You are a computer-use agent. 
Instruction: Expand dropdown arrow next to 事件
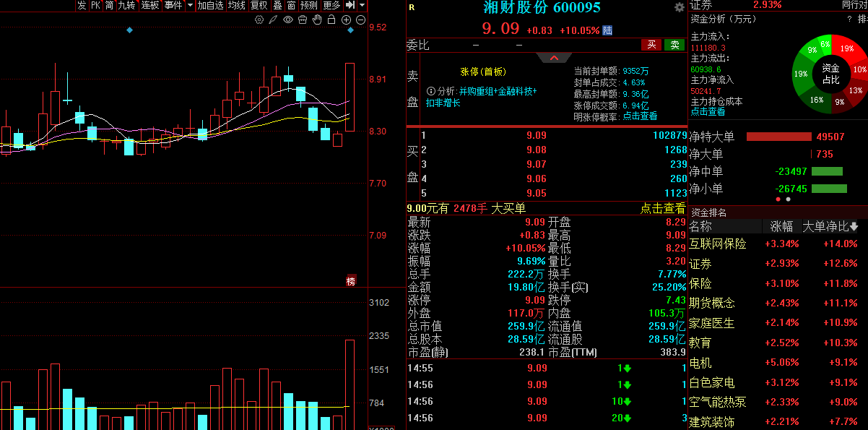click(190, 5)
